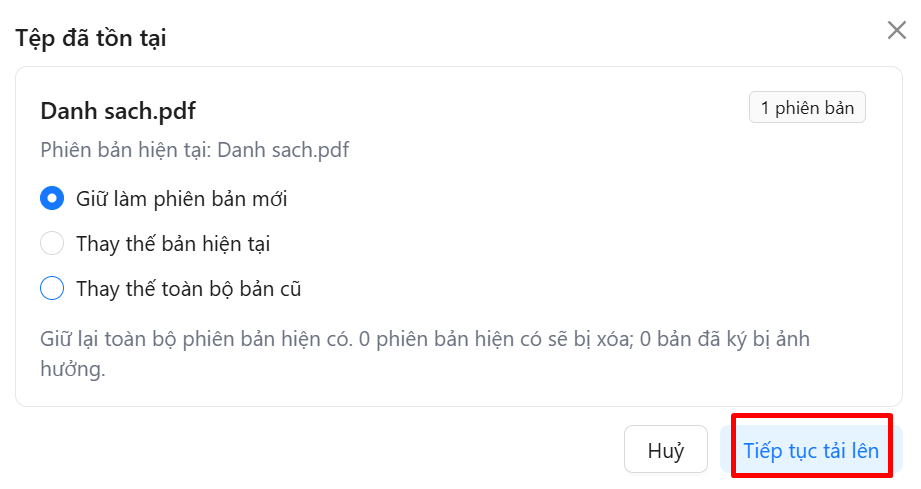Click the 'Thay thế toàn bộ bản cũ' label text
This screenshot has width=921, height=489.
(x=189, y=289)
